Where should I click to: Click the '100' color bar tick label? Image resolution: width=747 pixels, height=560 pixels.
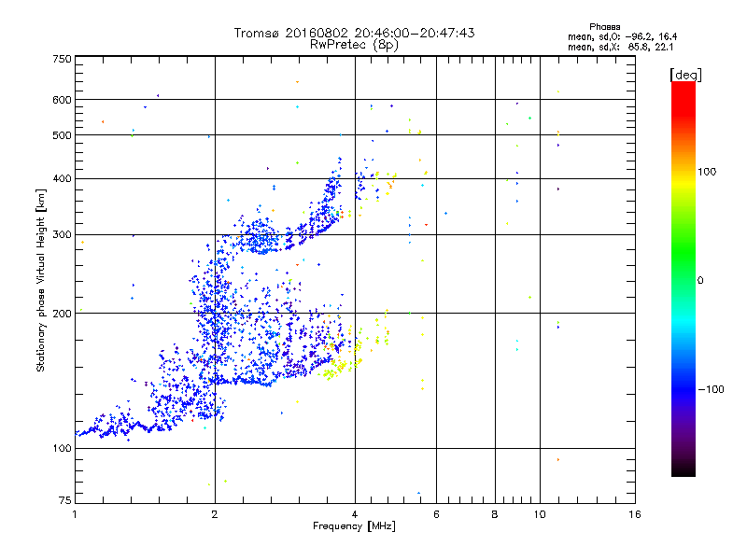click(x=707, y=172)
